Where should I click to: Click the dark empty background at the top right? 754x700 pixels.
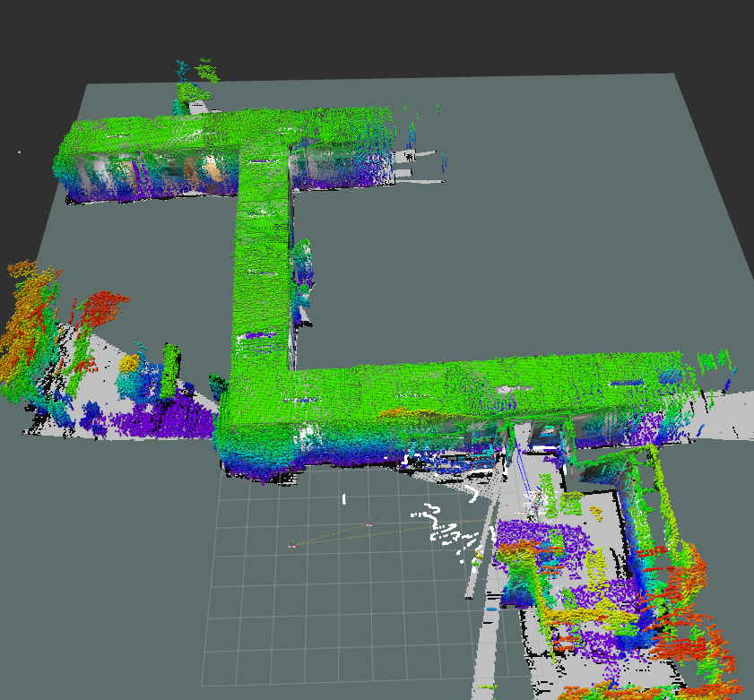(x=628, y=36)
